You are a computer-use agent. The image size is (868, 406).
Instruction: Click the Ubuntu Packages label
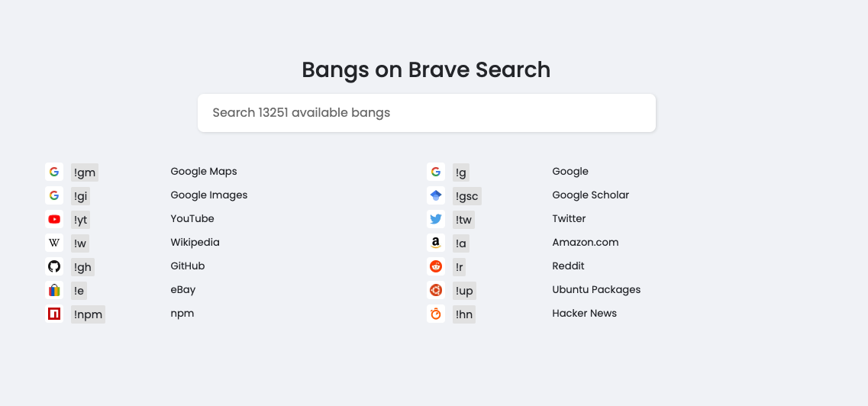pyautogui.click(x=596, y=289)
